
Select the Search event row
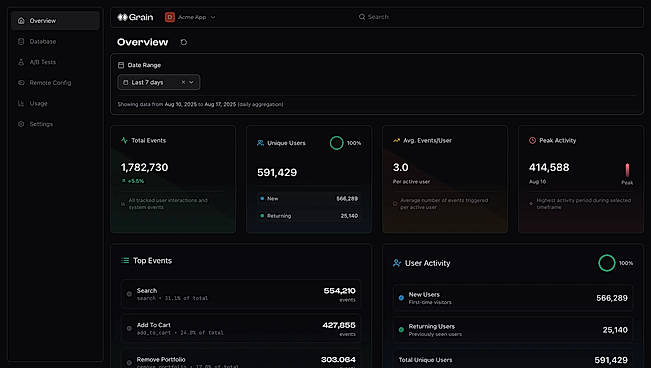241,294
